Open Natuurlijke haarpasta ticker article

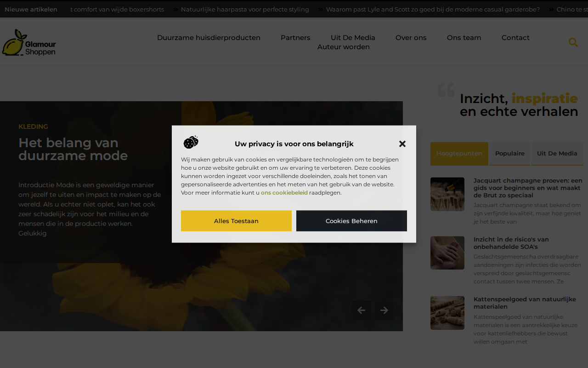coord(245,10)
